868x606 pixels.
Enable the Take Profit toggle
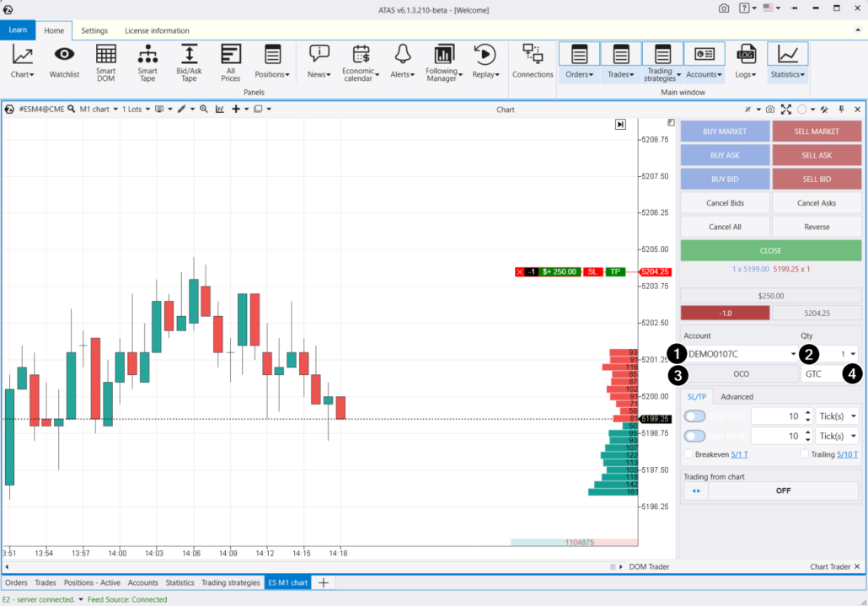click(694, 436)
